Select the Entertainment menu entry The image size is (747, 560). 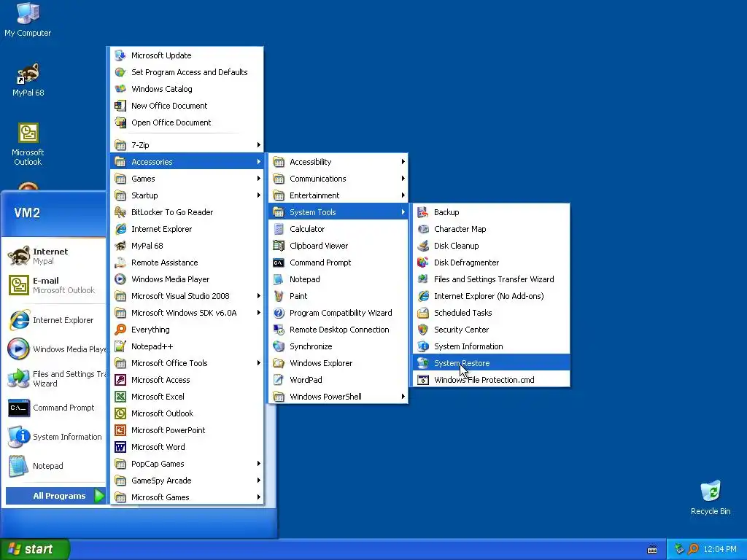coord(338,195)
